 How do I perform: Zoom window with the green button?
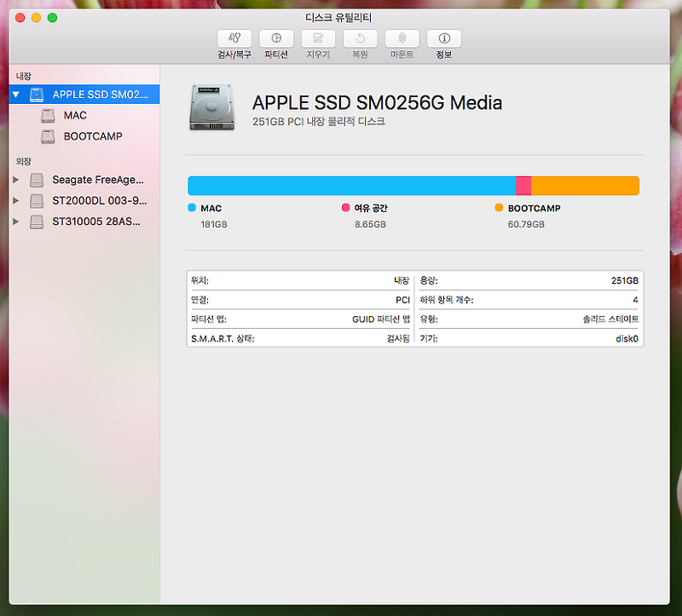52,17
